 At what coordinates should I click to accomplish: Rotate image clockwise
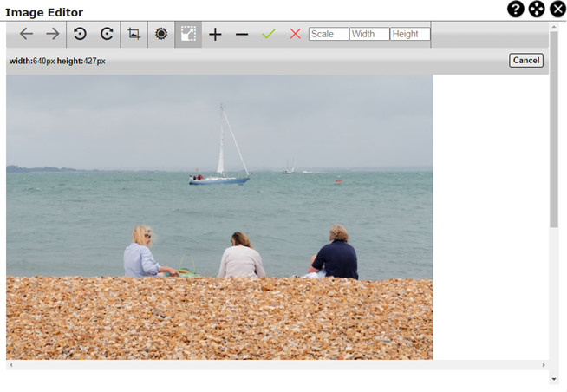click(107, 34)
